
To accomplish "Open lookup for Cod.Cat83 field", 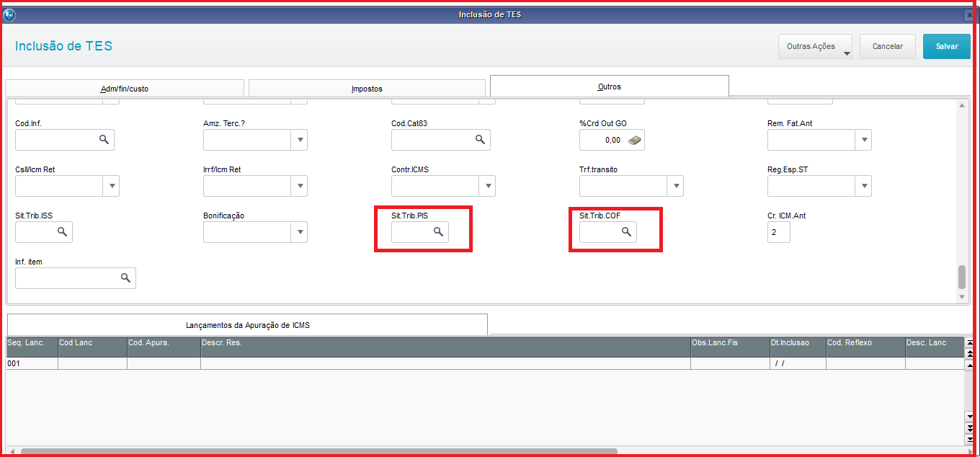I will click(480, 139).
